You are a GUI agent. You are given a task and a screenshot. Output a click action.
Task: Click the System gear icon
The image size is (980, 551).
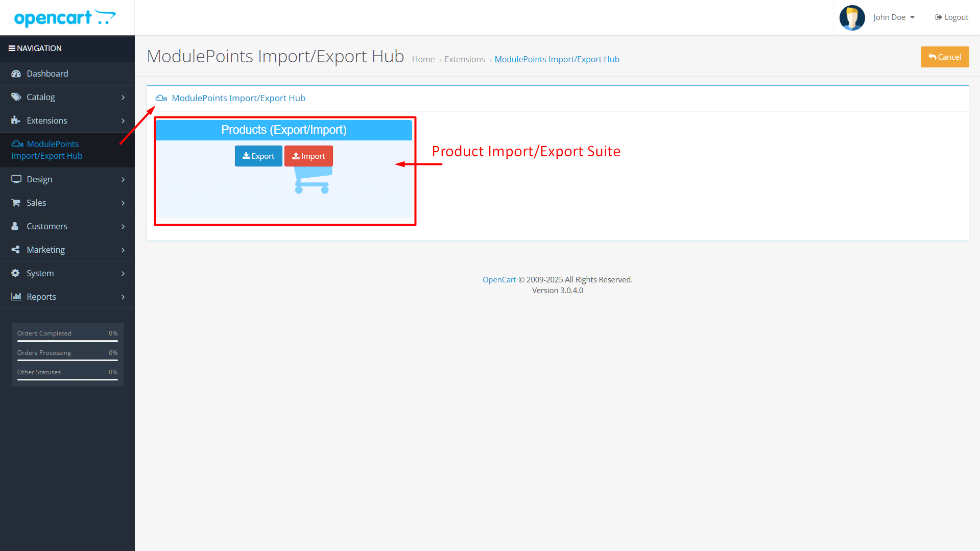tap(15, 273)
